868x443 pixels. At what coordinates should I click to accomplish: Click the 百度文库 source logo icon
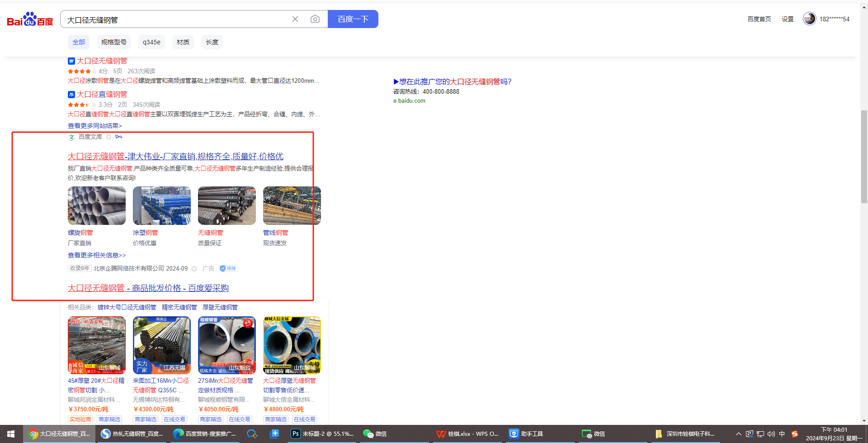pos(71,137)
